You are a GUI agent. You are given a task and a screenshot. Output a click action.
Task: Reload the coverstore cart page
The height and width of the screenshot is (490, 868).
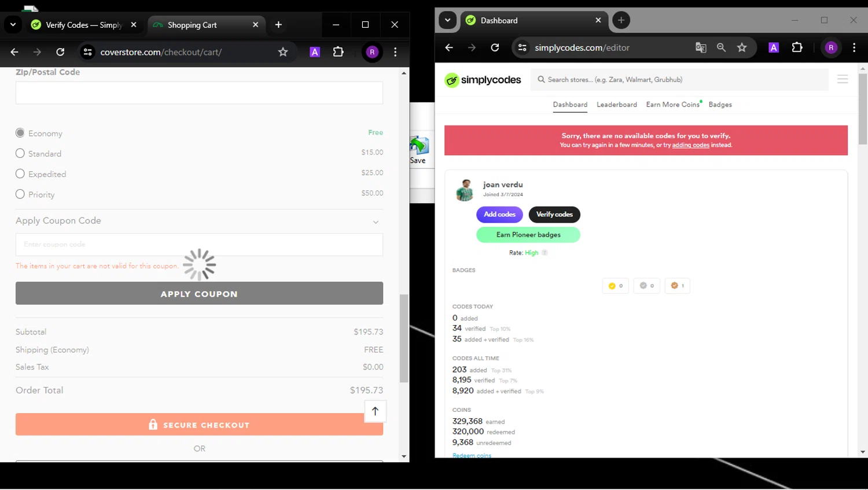click(60, 52)
